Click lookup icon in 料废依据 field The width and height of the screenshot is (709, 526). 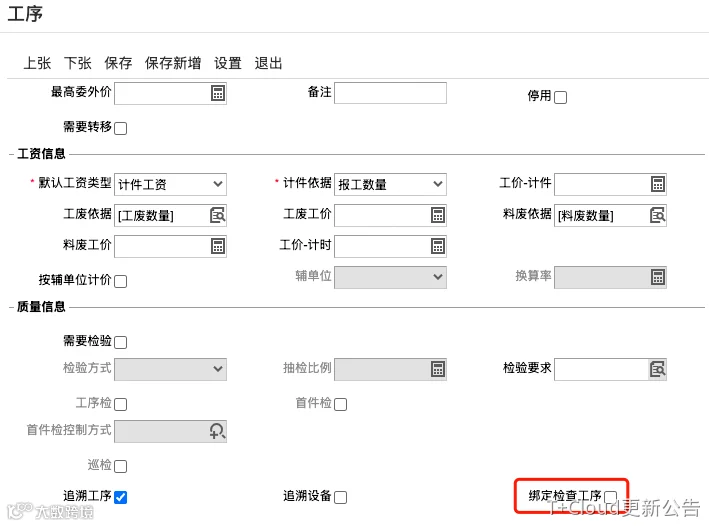click(x=657, y=215)
